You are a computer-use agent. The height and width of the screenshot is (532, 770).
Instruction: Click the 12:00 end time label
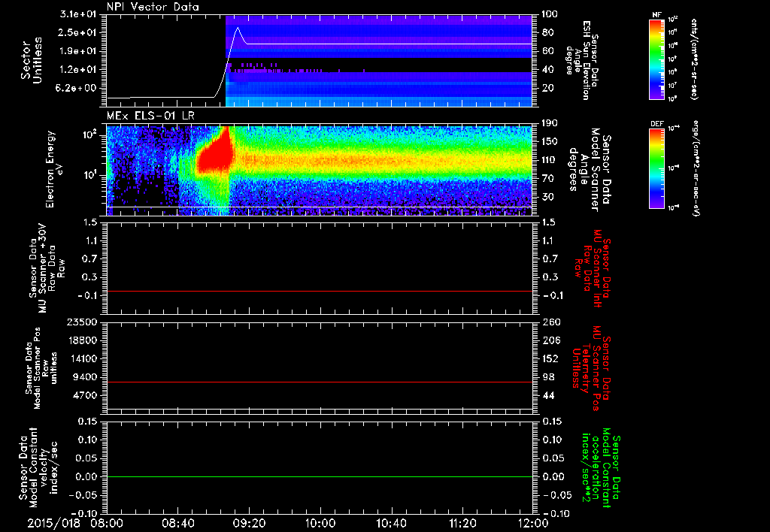pyautogui.click(x=533, y=523)
